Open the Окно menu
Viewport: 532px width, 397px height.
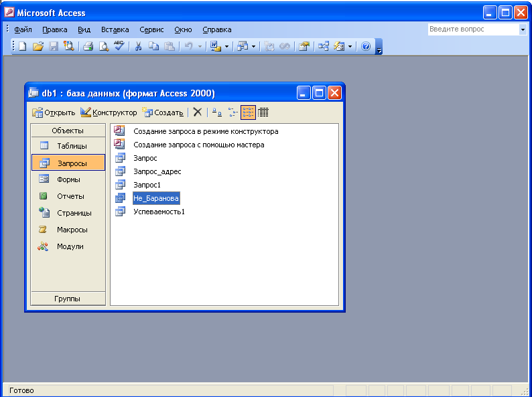(183, 29)
